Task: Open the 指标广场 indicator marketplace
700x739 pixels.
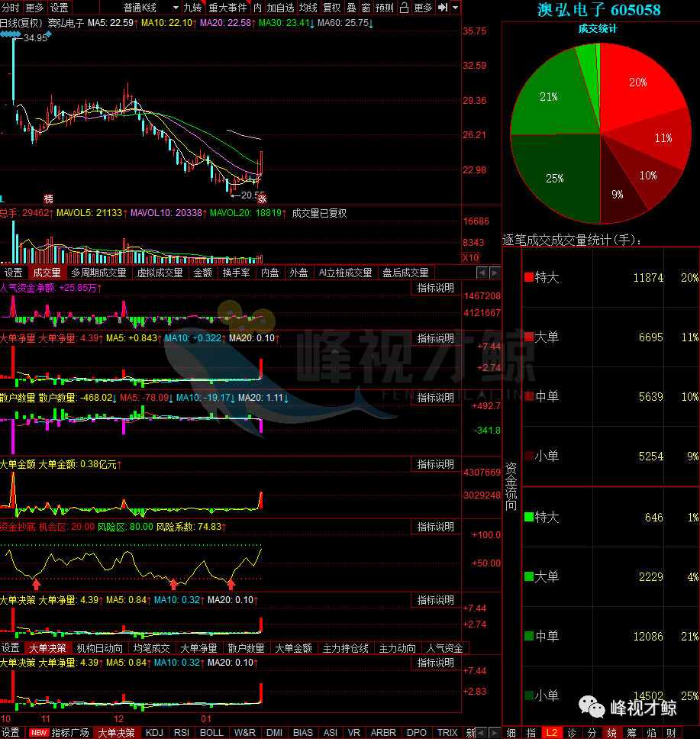Action: [x=60, y=732]
